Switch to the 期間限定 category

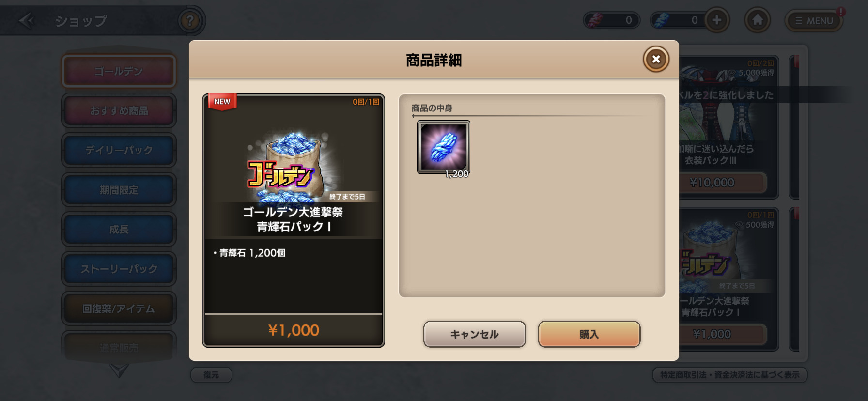pyautogui.click(x=119, y=190)
